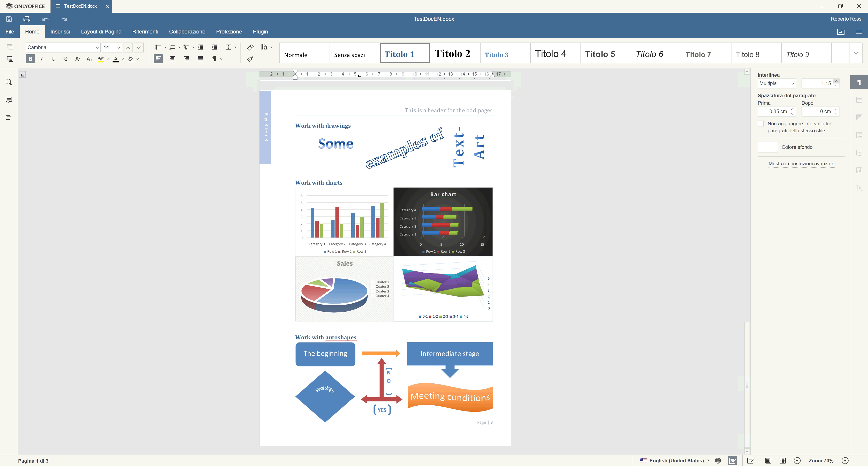Open the Cambria font name dropdown

coord(97,48)
